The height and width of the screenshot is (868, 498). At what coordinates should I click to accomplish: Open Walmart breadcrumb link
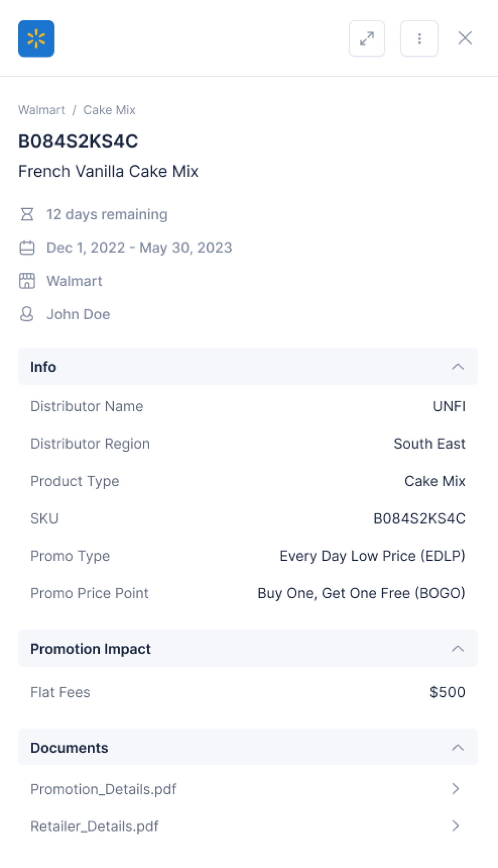pos(41,110)
